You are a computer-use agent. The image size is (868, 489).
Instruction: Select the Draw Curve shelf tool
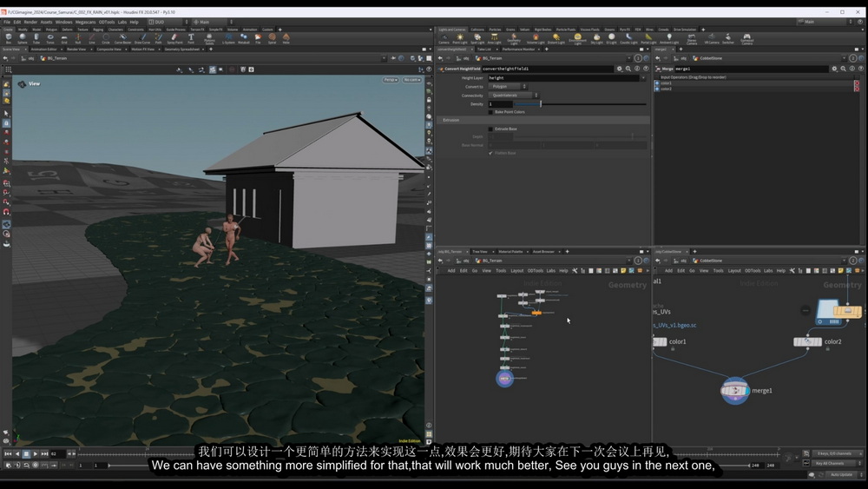[x=142, y=38]
